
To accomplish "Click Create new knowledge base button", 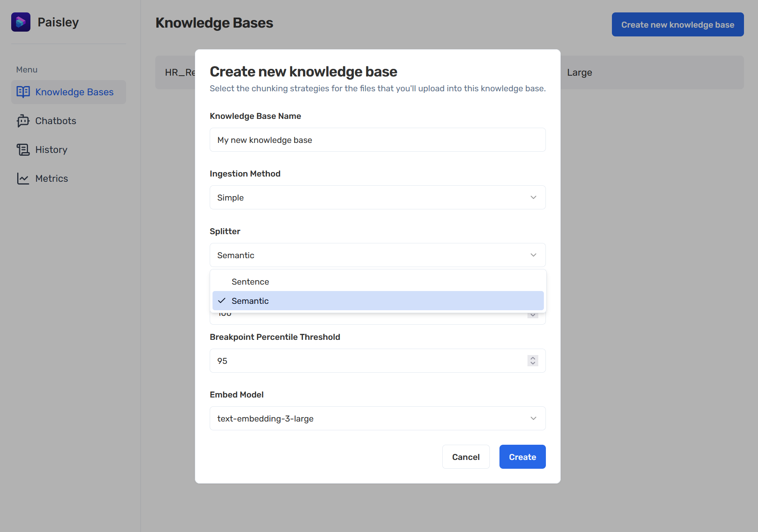I will pos(678,24).
